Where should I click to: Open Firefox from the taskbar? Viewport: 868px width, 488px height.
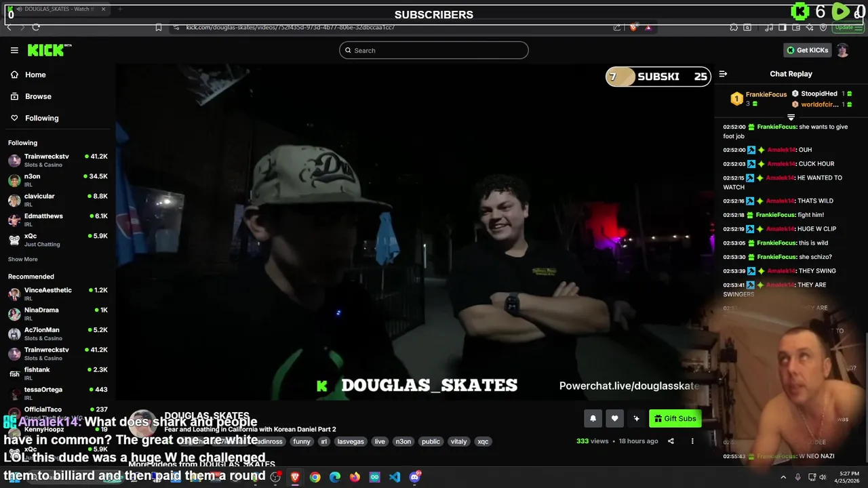tap(355, 477)
